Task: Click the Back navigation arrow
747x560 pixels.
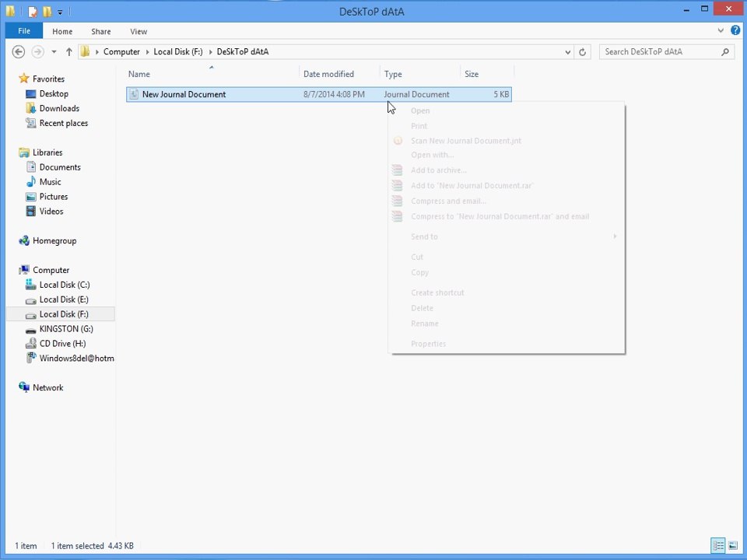Action: coord(18,51)
